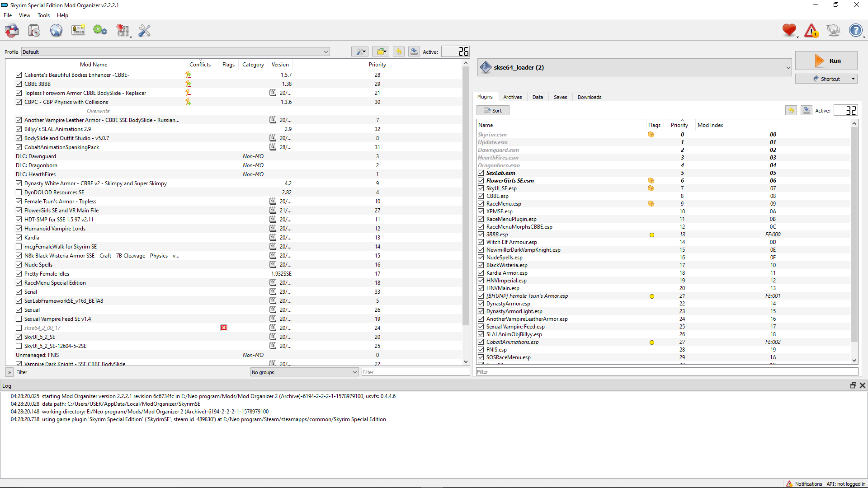Open the Tools menu

click(x=43, y=15)
